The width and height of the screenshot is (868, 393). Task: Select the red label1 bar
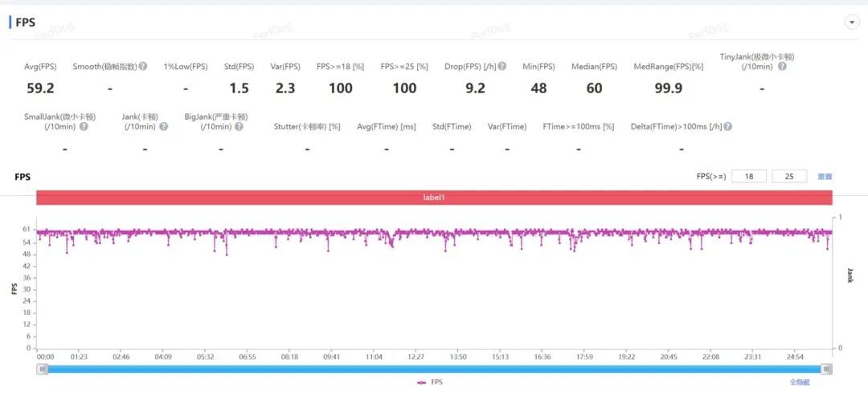(435, 198)
